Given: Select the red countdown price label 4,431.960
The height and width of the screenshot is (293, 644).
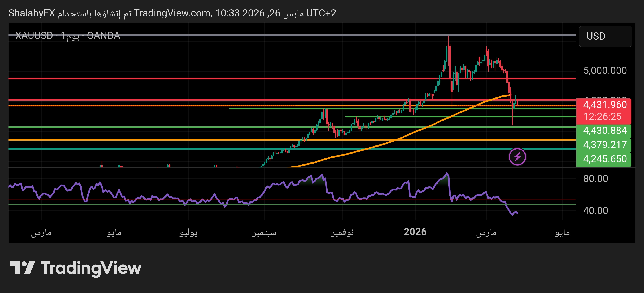Looking at the screenshot, I should coord(605,105).
